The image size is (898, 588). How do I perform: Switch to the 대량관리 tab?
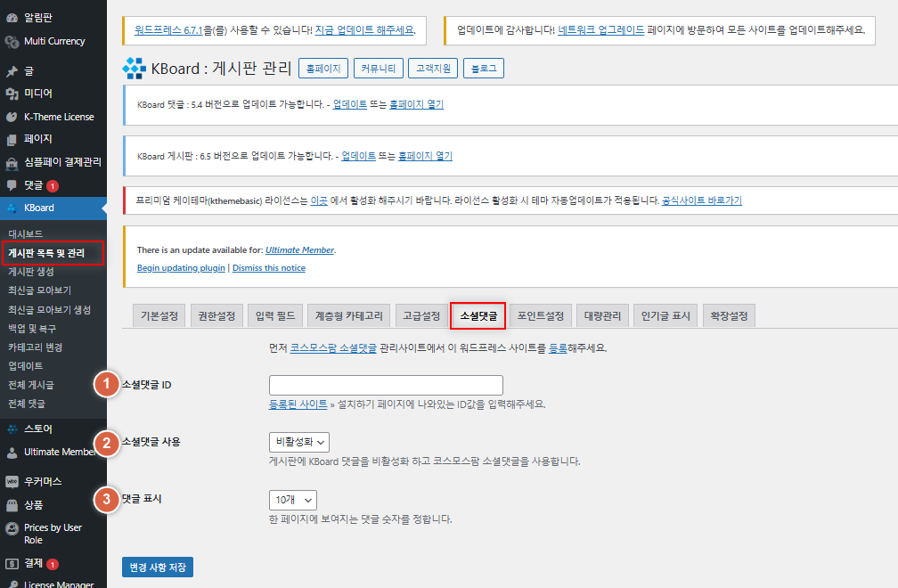coord(602,316)
